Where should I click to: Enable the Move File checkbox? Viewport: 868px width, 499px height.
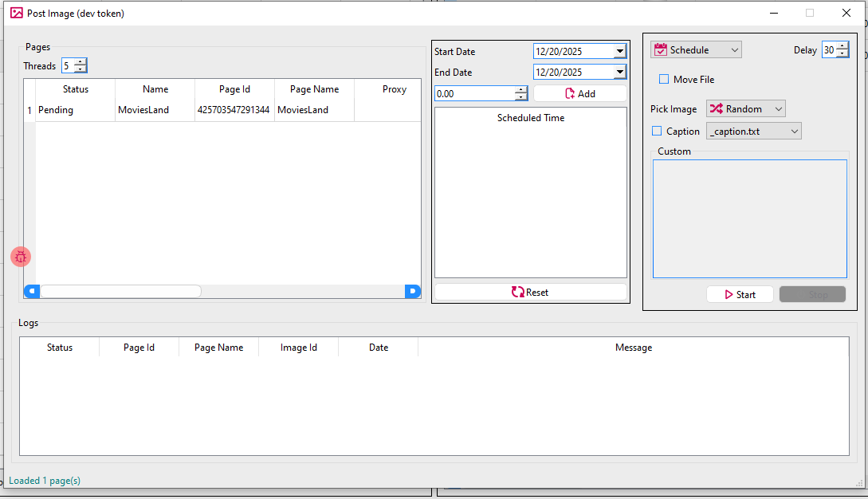point(664,80)
